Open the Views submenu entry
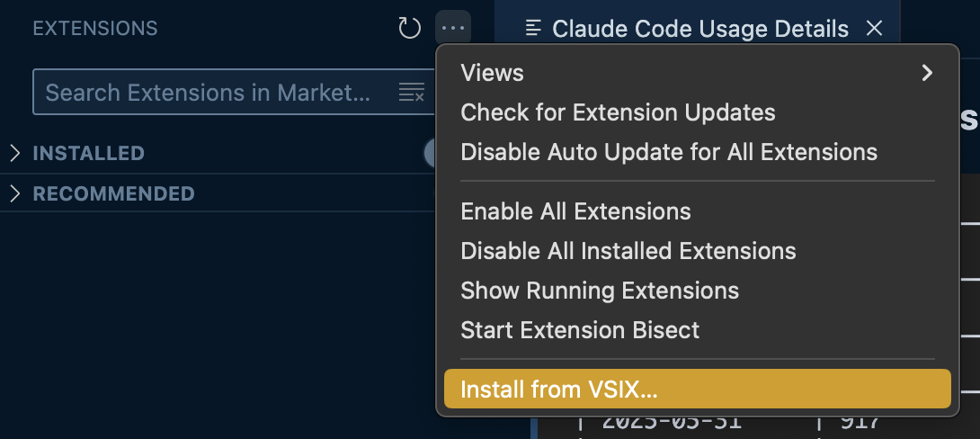 point(493,73)
